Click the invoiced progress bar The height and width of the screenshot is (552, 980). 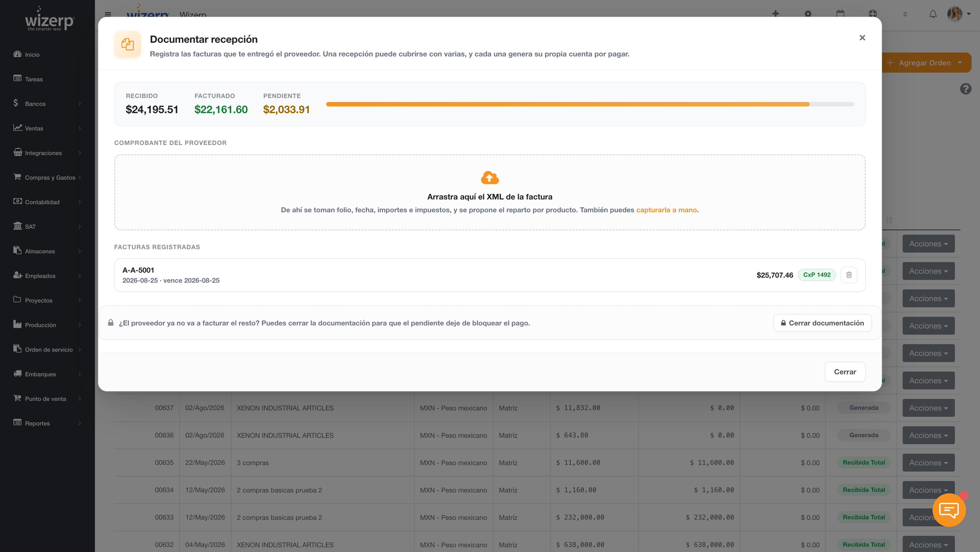(x=590, y=104)
